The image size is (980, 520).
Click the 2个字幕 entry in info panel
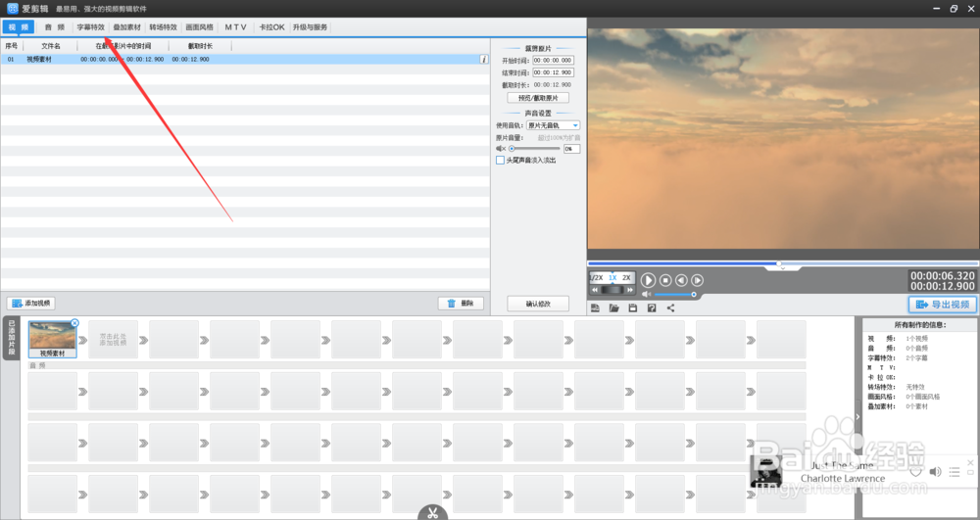[917, 358]
